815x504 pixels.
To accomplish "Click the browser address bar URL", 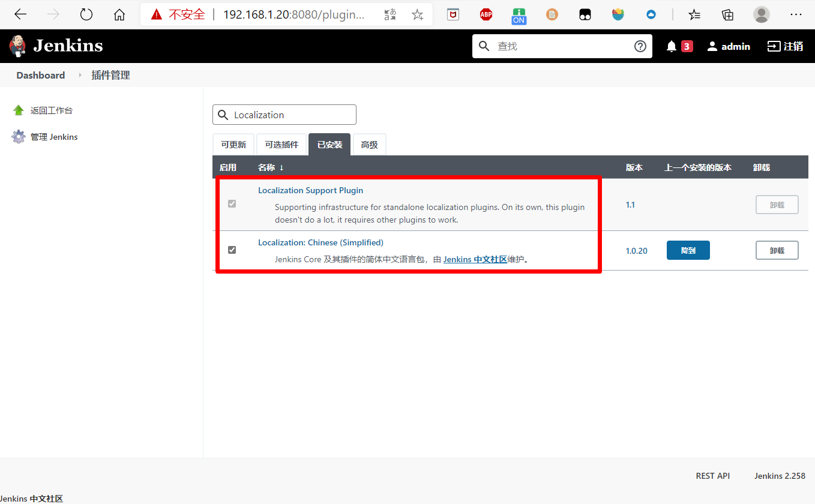I will (x=293, y=14).
